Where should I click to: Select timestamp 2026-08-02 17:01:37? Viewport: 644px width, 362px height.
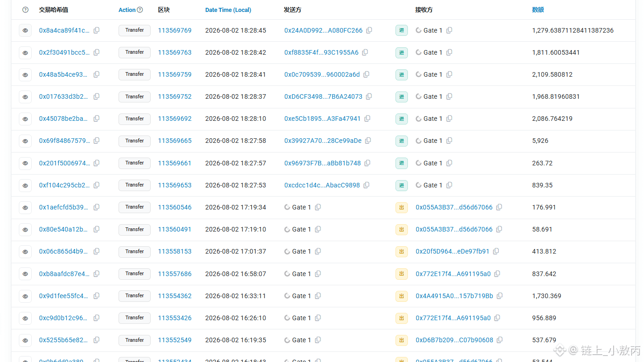tap(236, 251)
